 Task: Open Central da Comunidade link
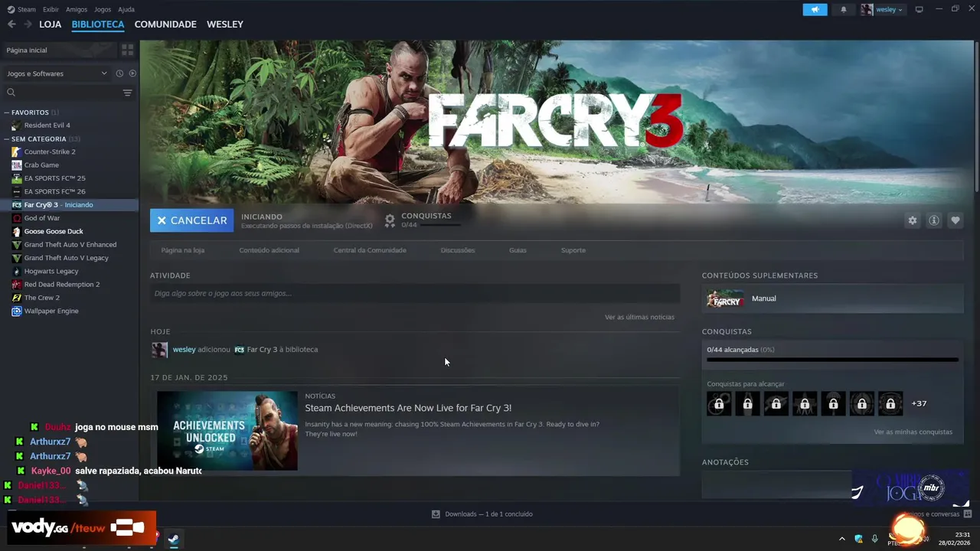click(x=370, y=250)
